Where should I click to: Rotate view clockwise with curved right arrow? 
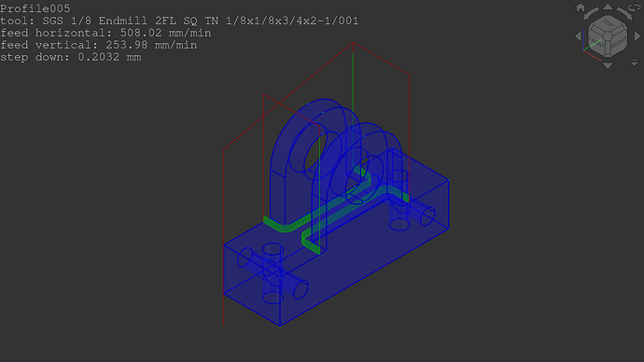(624, 14)
